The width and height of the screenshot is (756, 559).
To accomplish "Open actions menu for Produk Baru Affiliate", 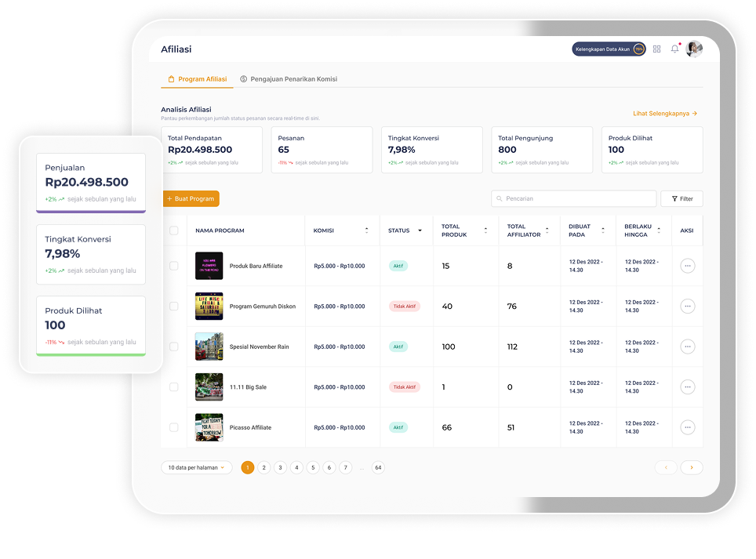I will point(688,266).
